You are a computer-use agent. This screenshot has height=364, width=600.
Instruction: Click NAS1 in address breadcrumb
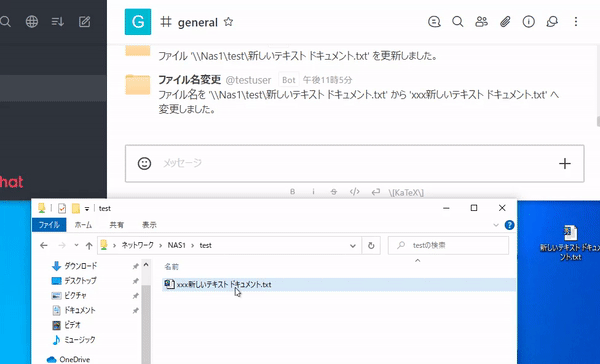tap(176, 245)
